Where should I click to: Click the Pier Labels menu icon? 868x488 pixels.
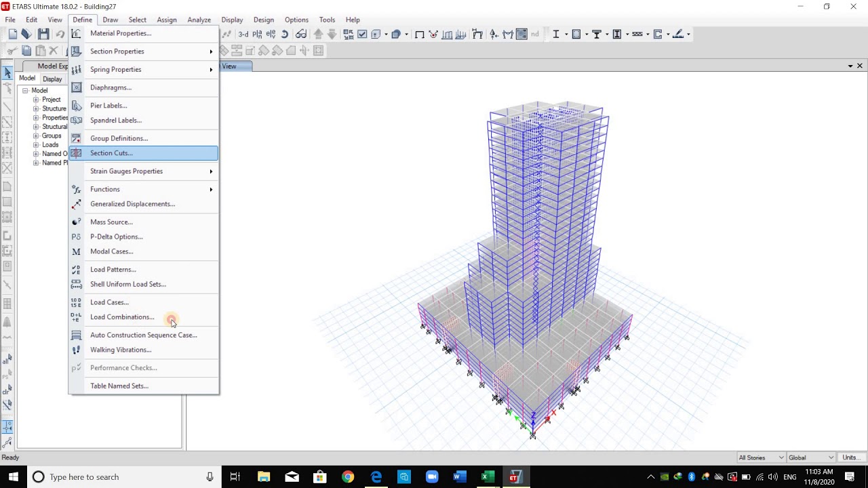(x=77, y=106)
